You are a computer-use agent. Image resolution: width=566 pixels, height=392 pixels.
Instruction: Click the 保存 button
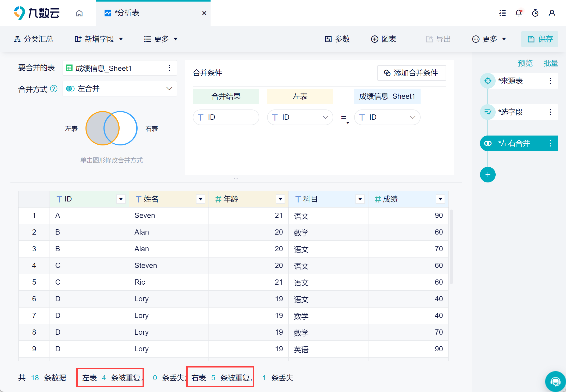point(539,39)
